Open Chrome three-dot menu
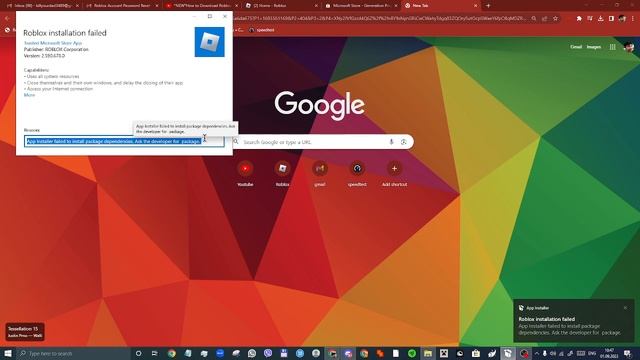Viewport: 640px width, 360px height. (x=633, y=18)
